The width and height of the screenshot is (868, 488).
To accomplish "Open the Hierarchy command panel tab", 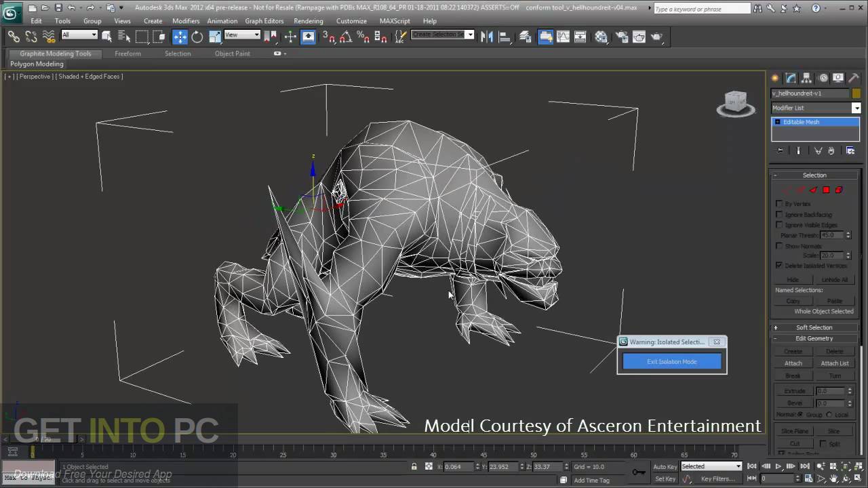I will (x=807, y=78).
